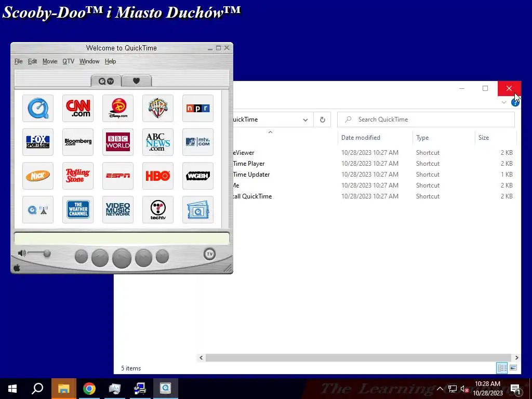This screenshot has height=399, width=532.
Task: Show hidden system tray icons
Action: [x=440, y=389]
